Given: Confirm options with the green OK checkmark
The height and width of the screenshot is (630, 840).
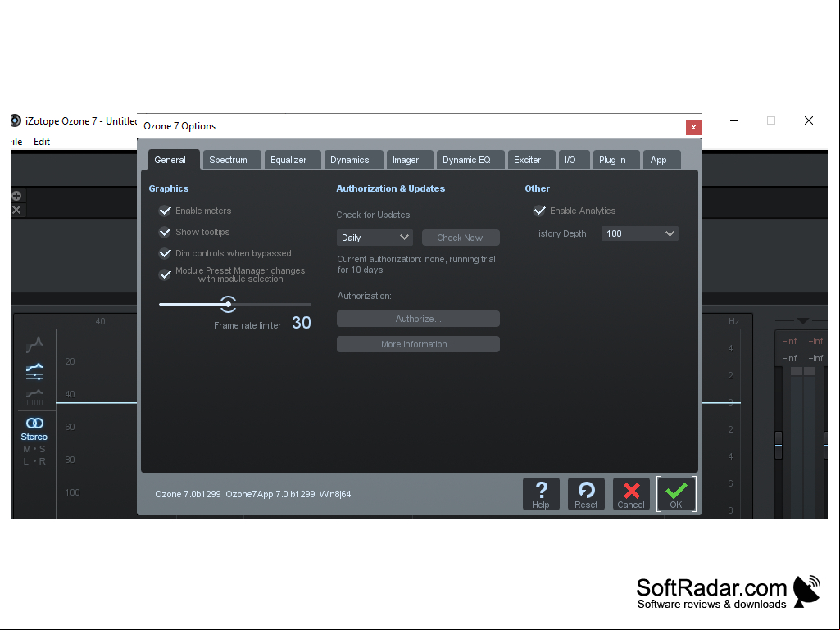Looking at the screenshot, I should point(676,493).
